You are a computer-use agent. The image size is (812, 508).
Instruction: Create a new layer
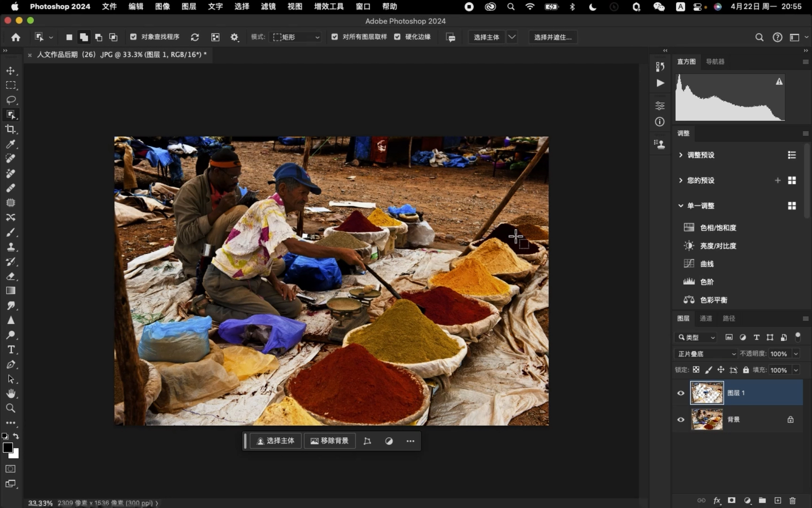(x=778, y=500)
